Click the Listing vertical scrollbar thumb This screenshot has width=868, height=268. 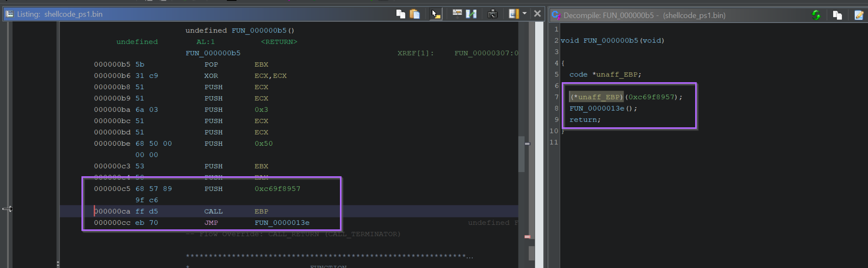pyautogui.click(x=522, y=154)
